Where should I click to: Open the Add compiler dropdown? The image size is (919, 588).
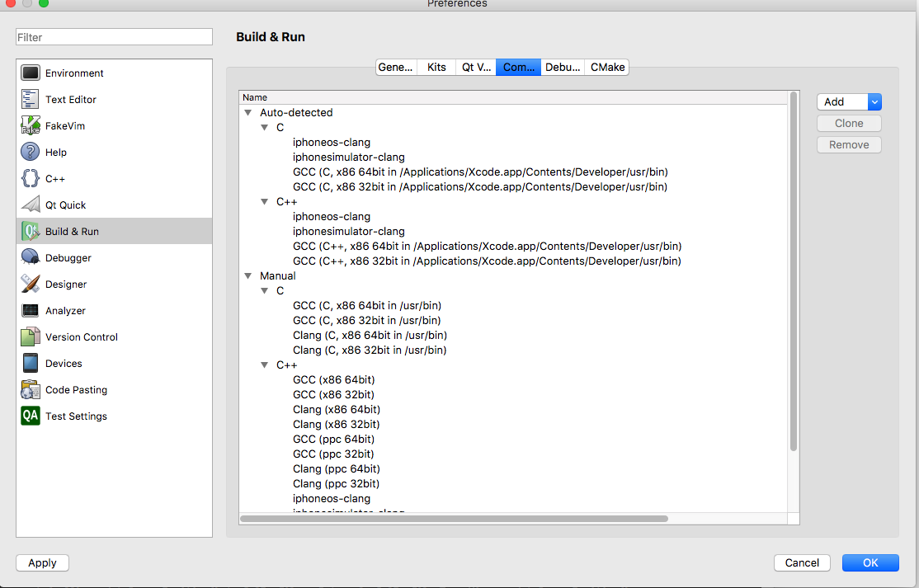874,101
